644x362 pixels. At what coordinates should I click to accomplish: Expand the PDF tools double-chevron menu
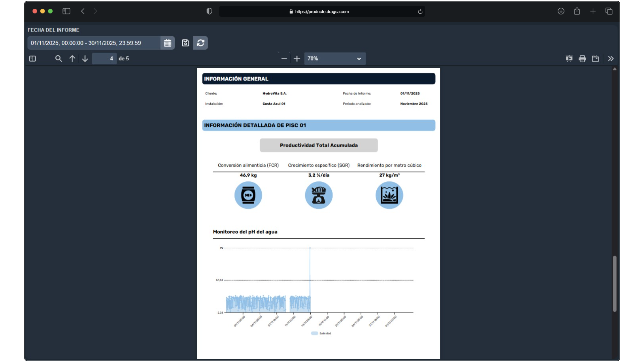(x=611, y=59)
